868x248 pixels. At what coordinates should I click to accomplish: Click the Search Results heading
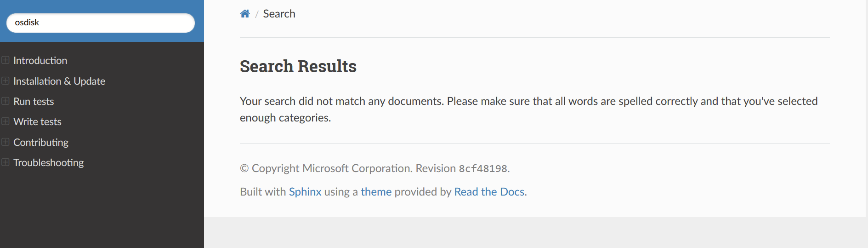(x=298, y=66)
